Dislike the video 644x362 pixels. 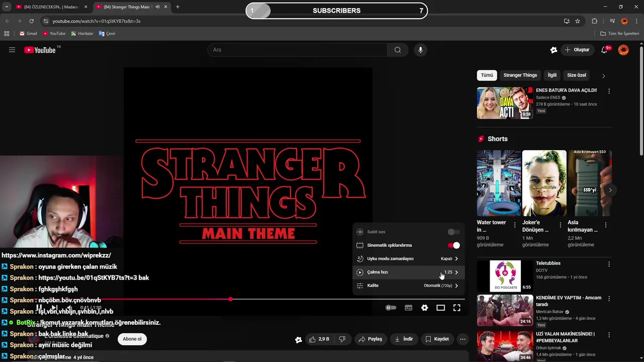point(342,339)
